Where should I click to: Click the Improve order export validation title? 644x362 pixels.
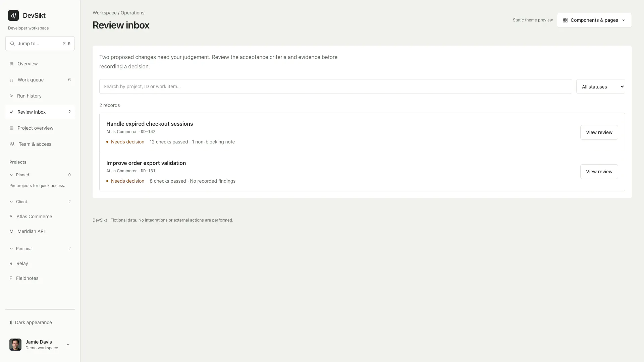point(146,163)
